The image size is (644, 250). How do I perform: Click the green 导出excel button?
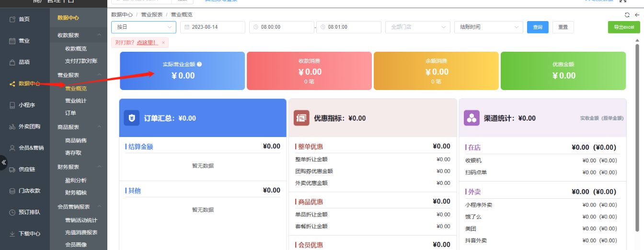[x=624, y=27]
